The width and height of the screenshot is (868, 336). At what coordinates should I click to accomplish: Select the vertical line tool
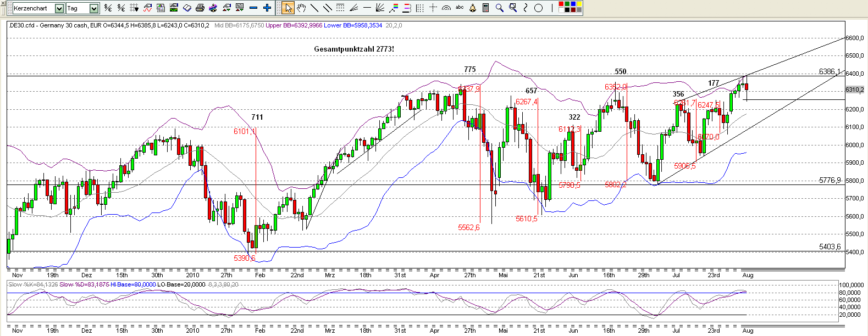552,8
